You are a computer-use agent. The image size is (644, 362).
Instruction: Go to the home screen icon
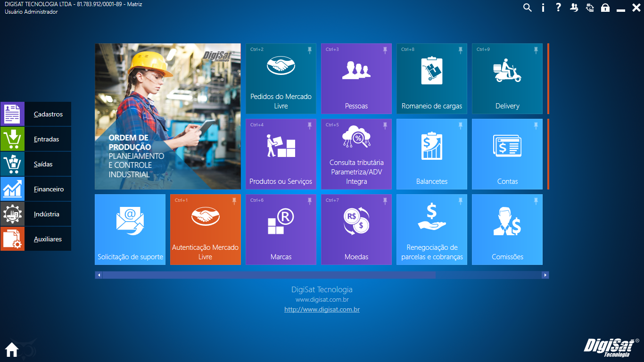tap(12, 350)
